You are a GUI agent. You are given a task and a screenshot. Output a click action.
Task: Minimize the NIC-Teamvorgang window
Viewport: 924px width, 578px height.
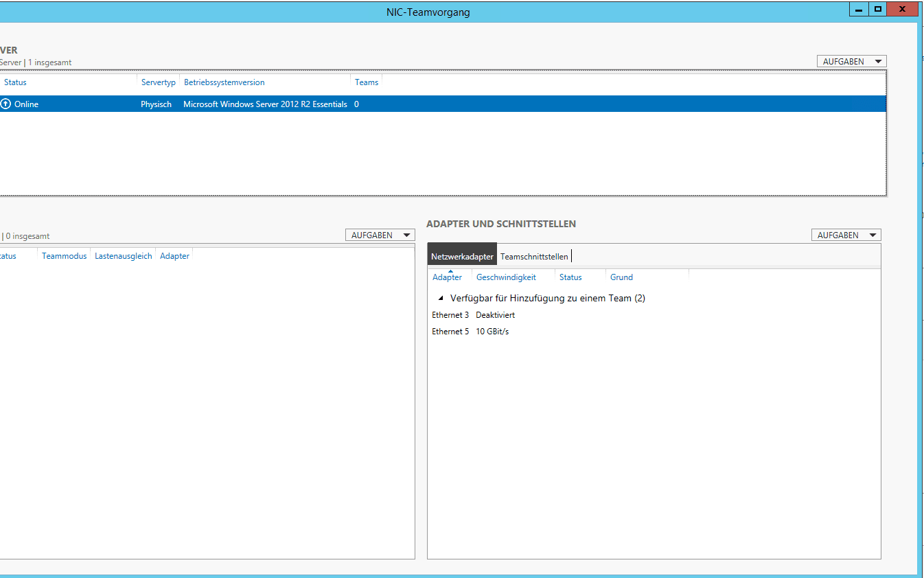859,10
